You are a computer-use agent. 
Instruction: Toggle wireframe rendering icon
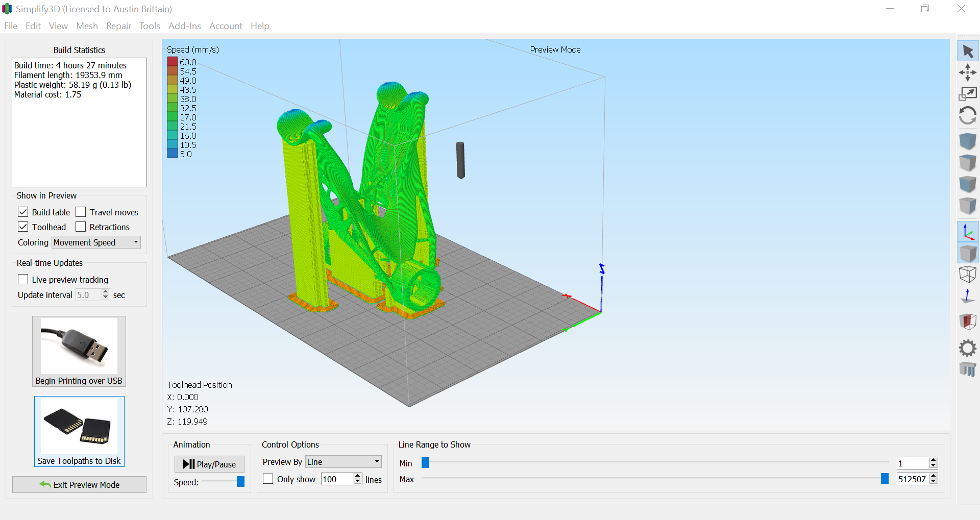tap(968, 275)
